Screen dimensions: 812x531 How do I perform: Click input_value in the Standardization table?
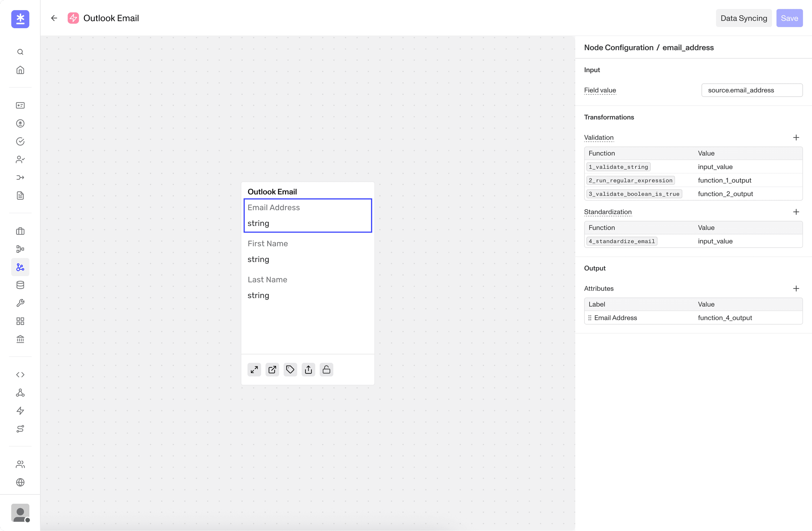tap(715, 241)
